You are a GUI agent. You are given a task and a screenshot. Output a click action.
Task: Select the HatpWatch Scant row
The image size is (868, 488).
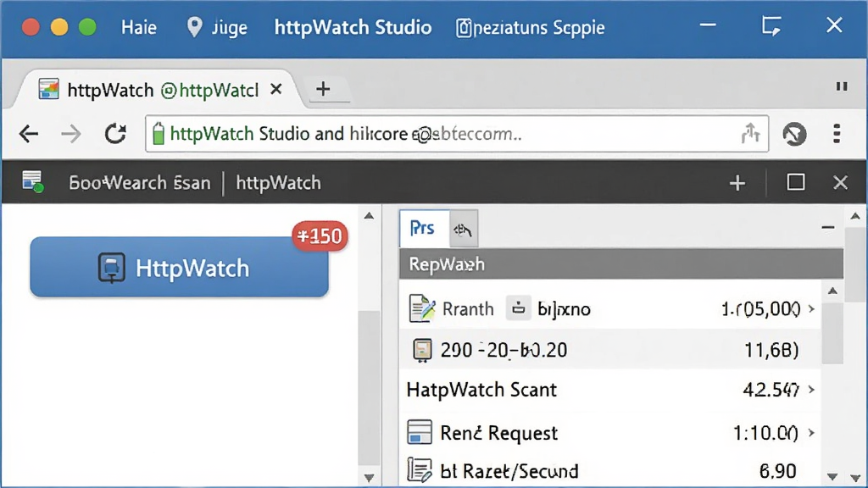[609, 390]
